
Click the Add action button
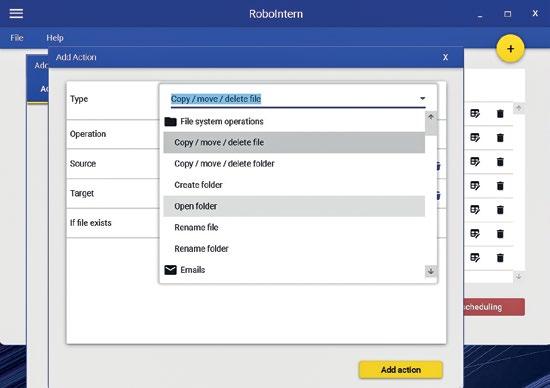click(401, 370)
